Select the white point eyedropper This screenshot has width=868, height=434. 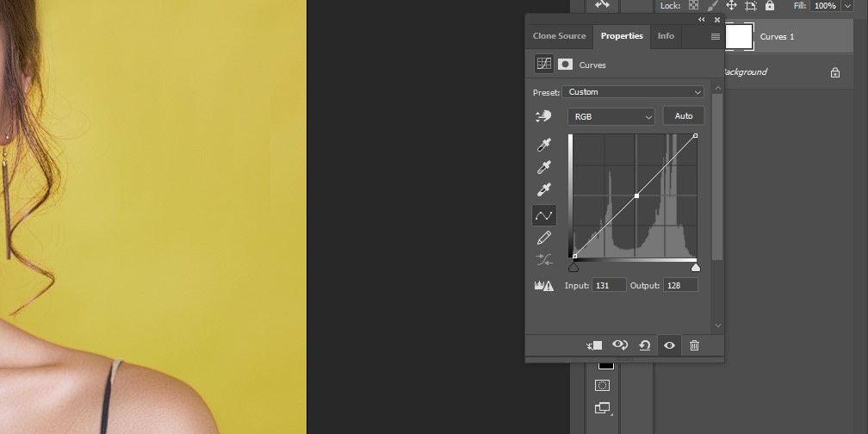[x=544, y=189]
